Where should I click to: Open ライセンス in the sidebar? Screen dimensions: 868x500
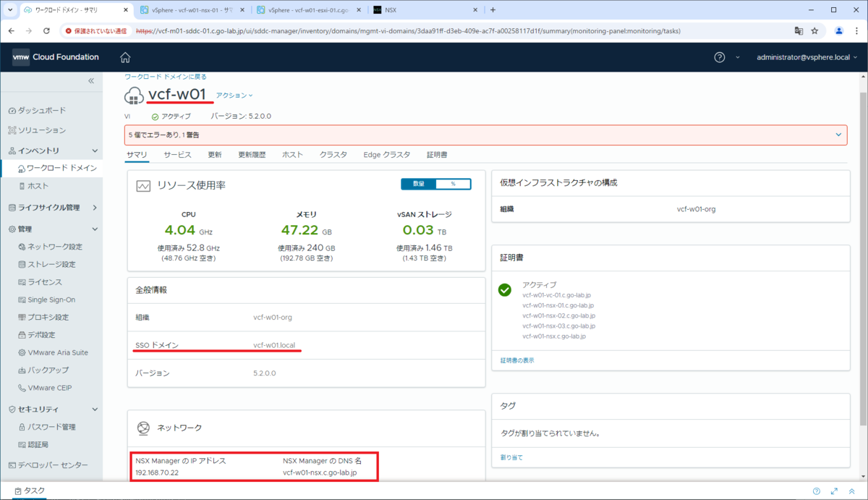(x=45, y=282)
